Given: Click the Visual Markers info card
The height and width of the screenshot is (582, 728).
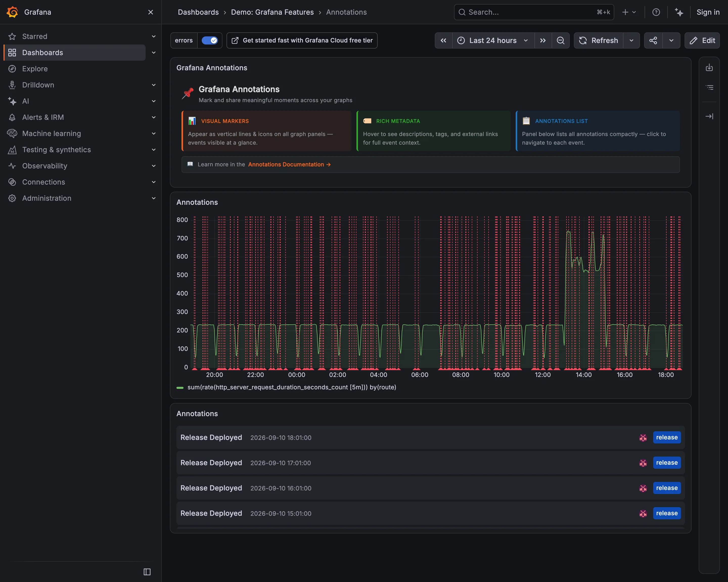Looking at the screenshot, I should pos(266,131).
